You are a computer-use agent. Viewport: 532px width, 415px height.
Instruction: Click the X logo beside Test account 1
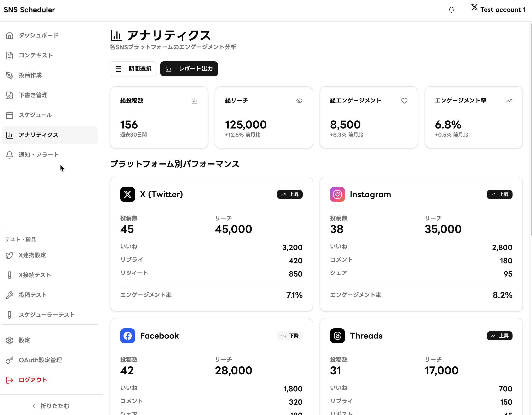pyautogui.click(x=474, y=7)
